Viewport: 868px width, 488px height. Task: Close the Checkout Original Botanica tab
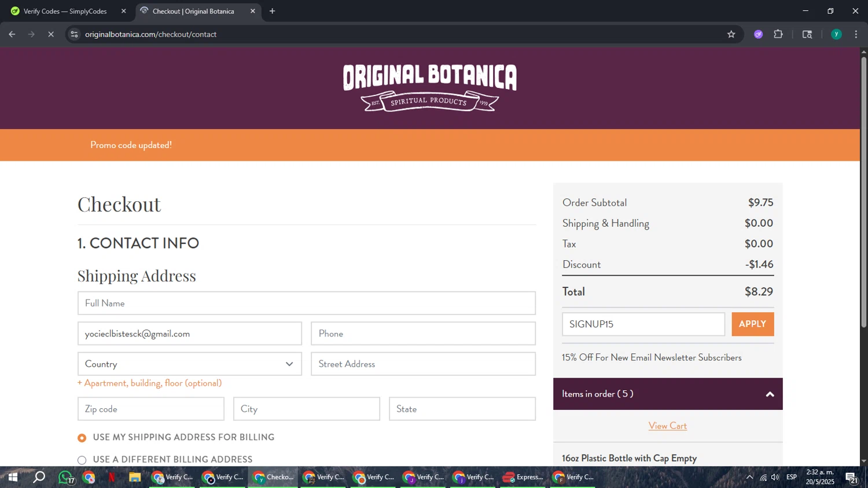(x=253, y=11)
